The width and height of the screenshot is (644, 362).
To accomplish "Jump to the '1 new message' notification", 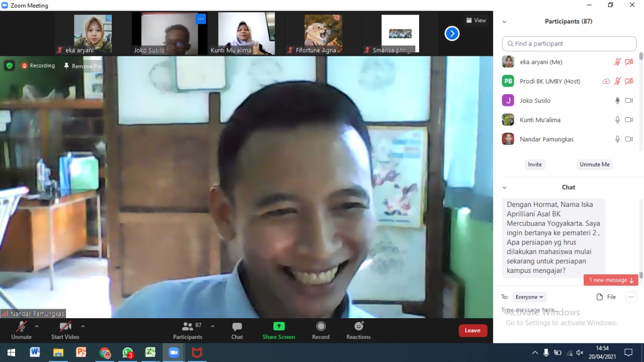I will click(x=611, y=280).
